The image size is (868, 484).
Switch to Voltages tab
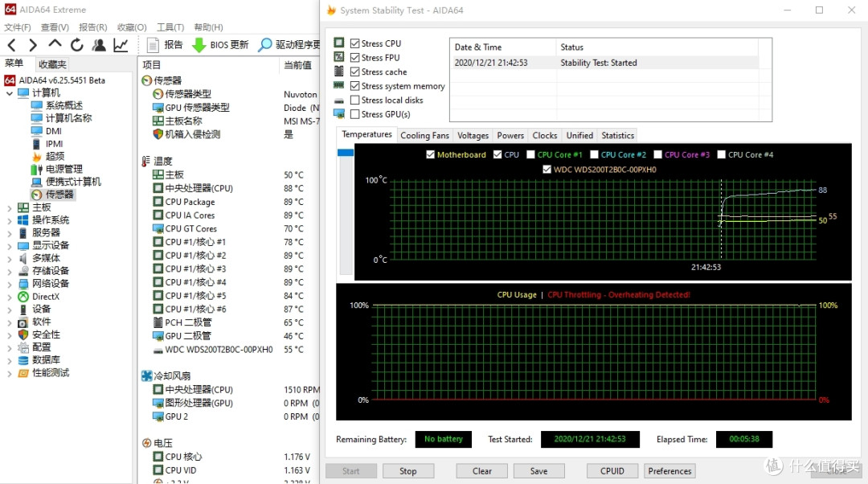point(473,136)
